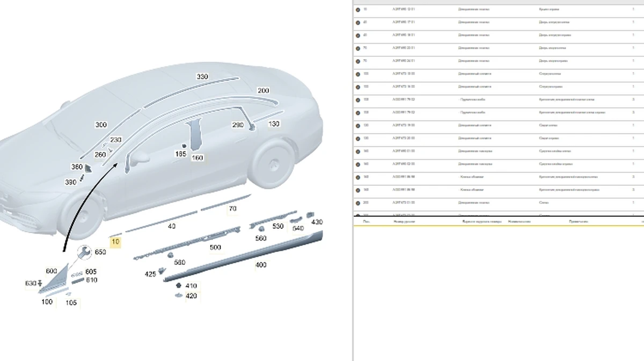Click callout number 360 near the front mirror
This screenshot has height=361, width=644.
pos(77,167)
